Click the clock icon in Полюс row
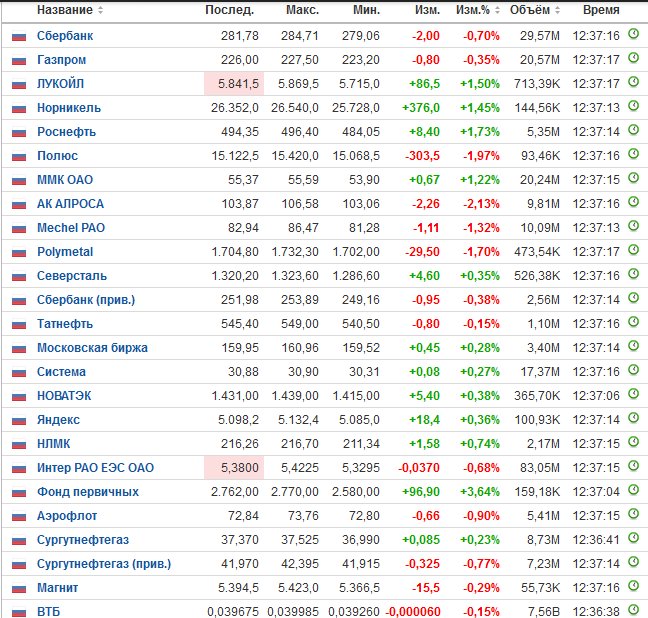This screenshot has height=618, width=648. tap(633, 154)
